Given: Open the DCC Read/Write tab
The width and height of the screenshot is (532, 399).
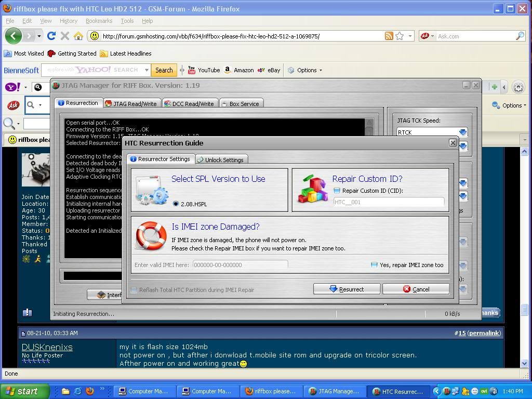Looking at the screenshot, I should (x=190, y=103).
